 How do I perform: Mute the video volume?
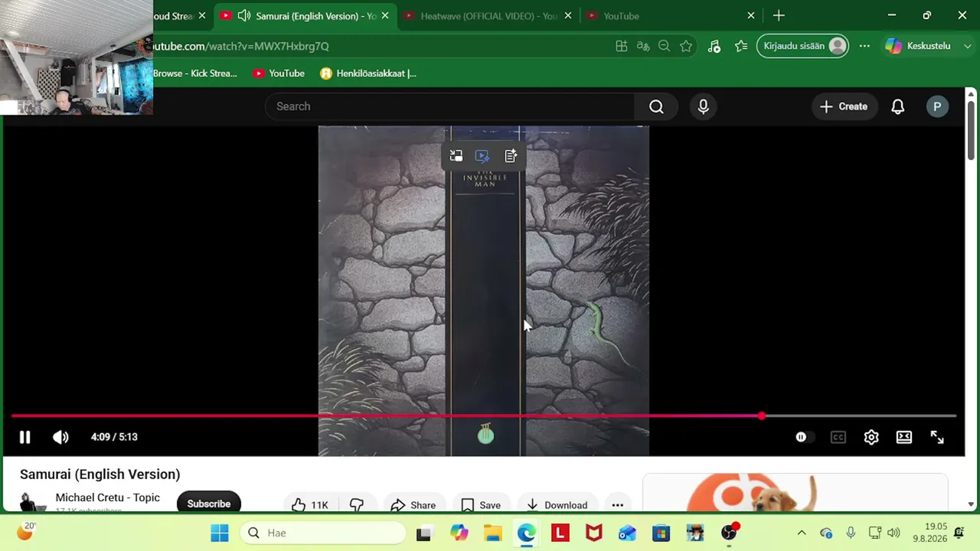[x=60, y=437]
